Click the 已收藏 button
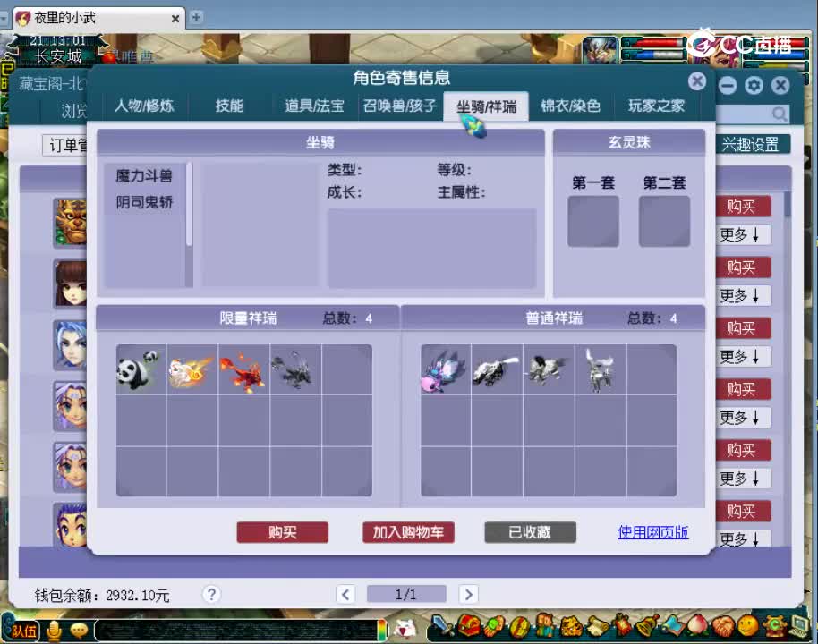Image resolution: width=818 pixels, height=644 pixels. tap(530, 532)
